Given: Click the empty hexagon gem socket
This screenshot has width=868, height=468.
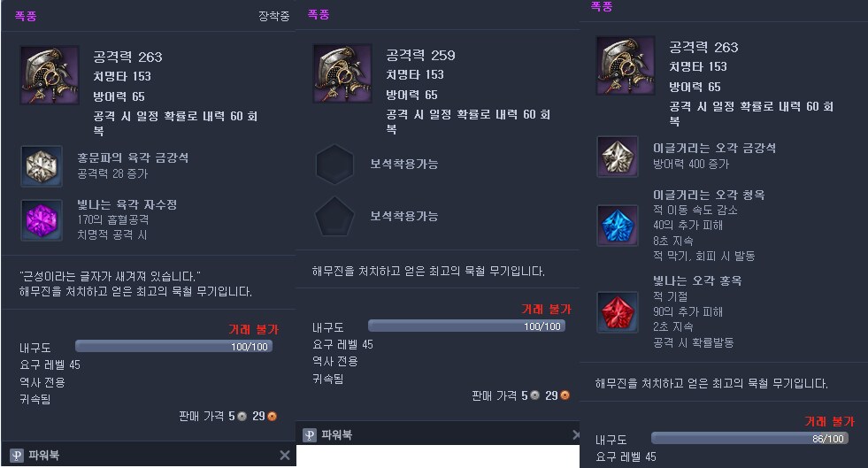Looking at the screenshot, I should (334, 164).
